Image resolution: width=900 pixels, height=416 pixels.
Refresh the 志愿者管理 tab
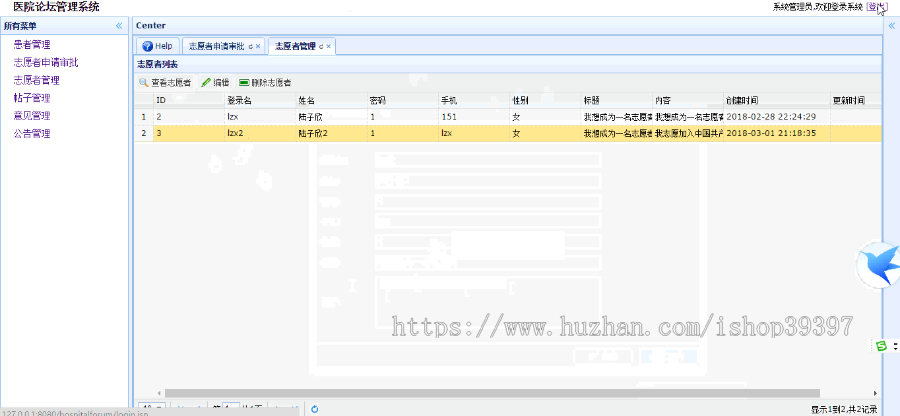[321, 46]
